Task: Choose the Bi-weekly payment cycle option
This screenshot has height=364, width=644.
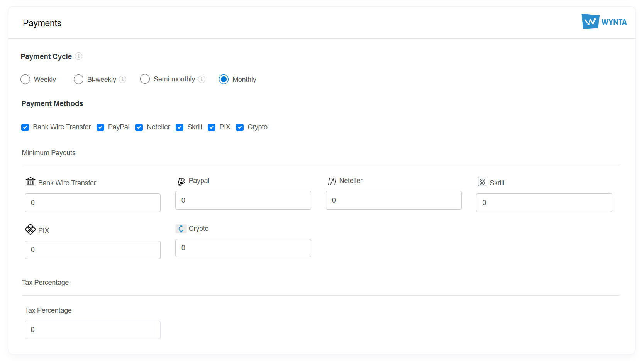Action: (78, 80)
